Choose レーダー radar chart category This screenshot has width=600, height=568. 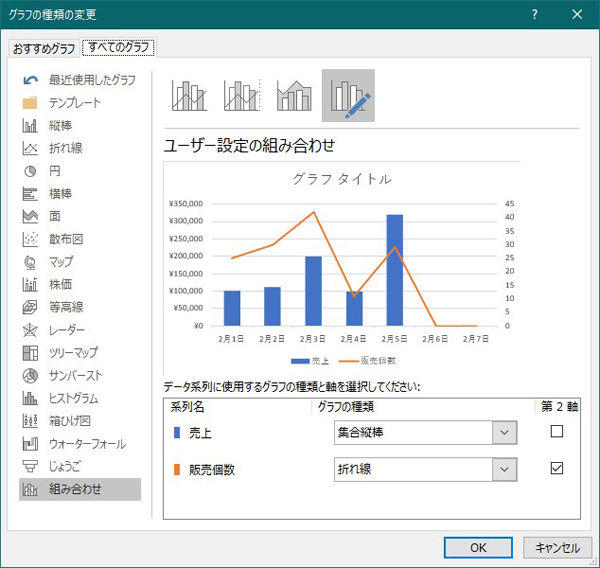(x=67, y=330)
